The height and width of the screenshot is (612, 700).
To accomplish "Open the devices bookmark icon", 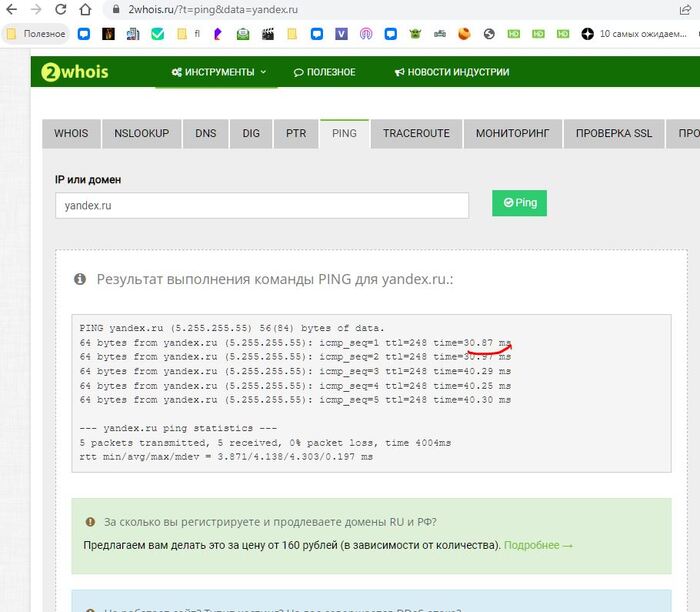I will pos(133,34).
